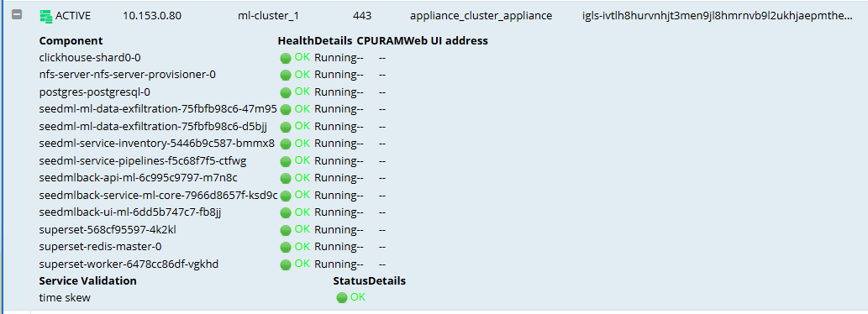Select component superset-worker-6478cc86df-vgkhd
This screenshot has height=314, width=868.
click(129, 264)
